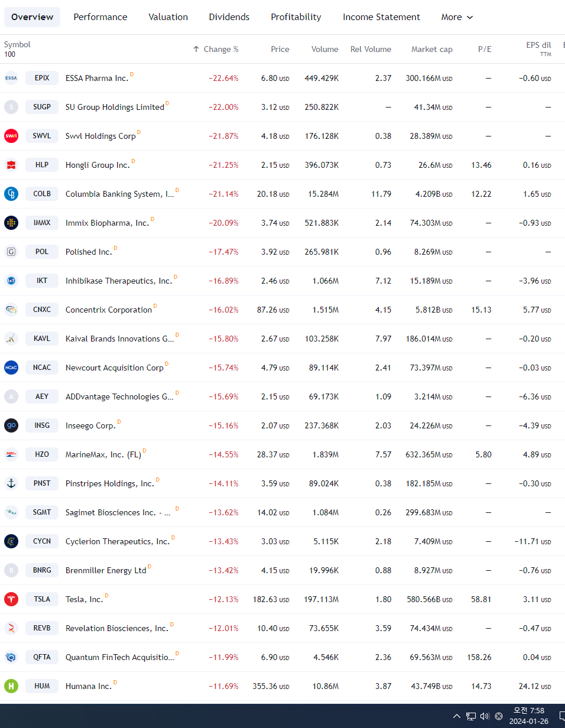Click the 158.26 P/E value
The height and width of the screenshot is (728, 565).
coord(479,657)
